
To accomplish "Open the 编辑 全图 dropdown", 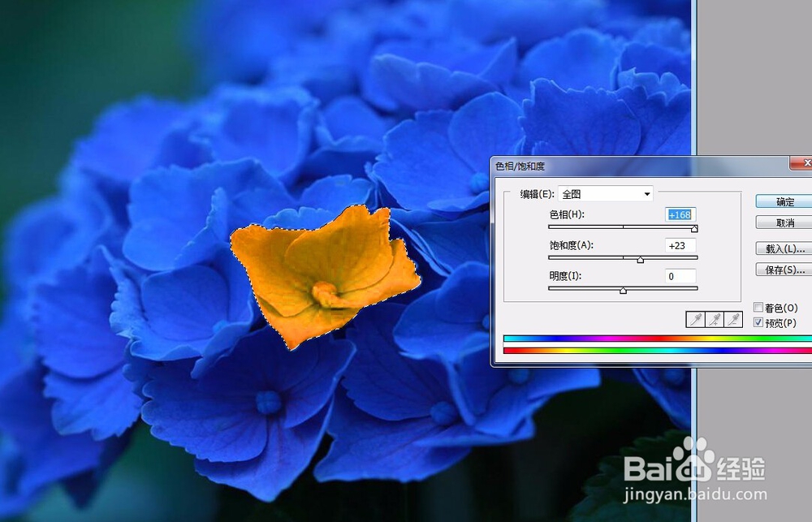I will coord(606,194).
